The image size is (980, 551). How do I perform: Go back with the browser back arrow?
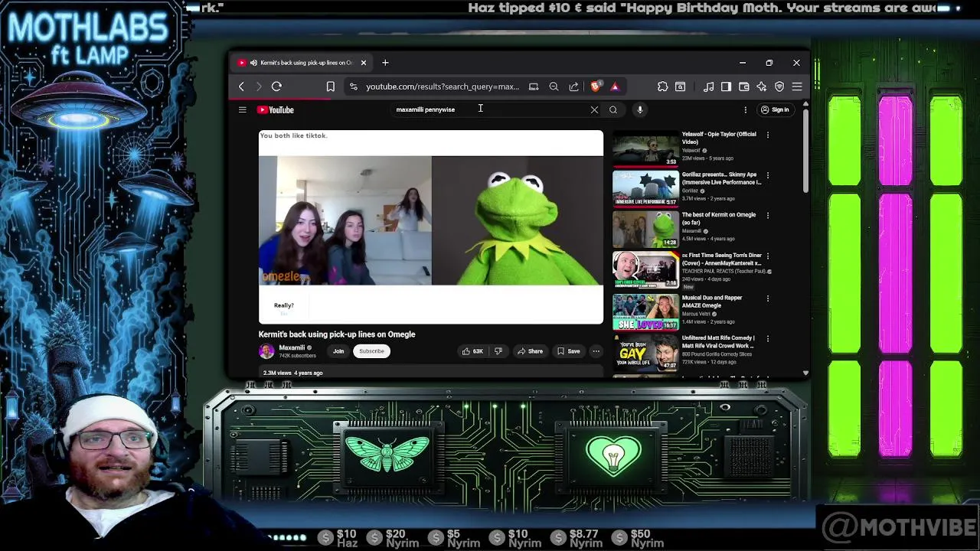coord(241,86)
